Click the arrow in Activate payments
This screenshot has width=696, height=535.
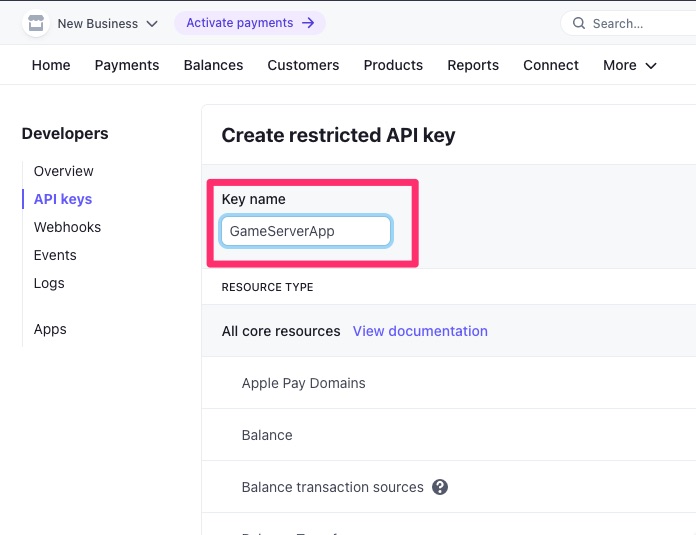click(308, 23)
